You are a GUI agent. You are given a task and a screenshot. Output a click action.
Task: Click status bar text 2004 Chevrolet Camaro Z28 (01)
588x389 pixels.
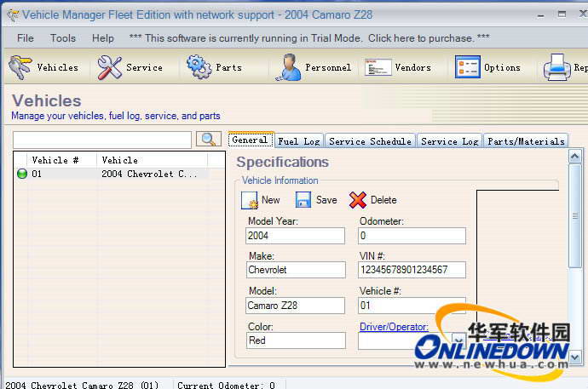point(82,385)
